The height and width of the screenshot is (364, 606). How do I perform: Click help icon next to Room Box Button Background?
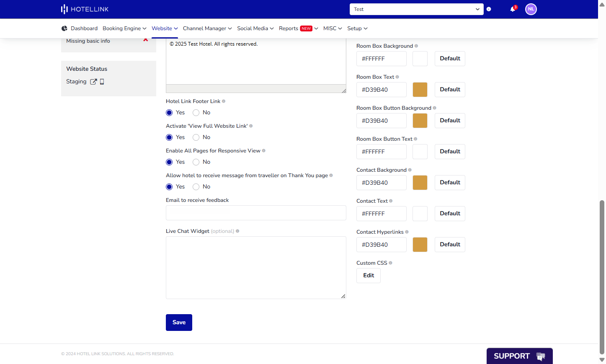coord(435,108)
